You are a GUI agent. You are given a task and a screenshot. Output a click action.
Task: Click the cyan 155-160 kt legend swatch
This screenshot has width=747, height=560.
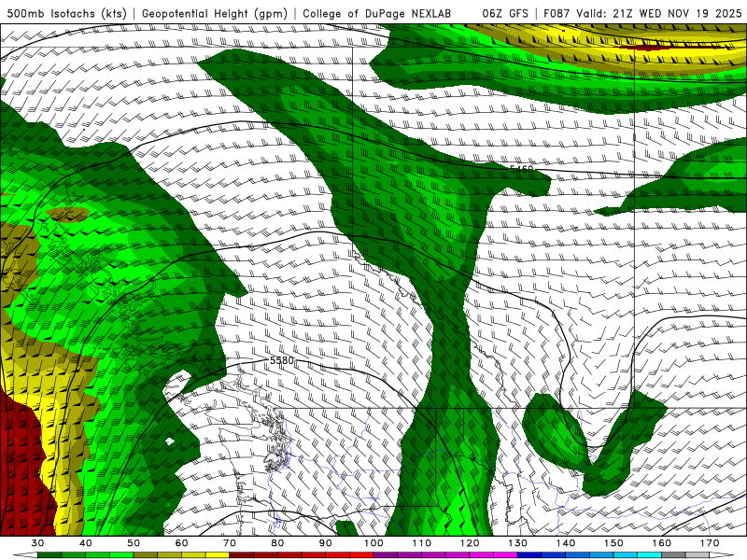pyautogui.click(x=650, y=555)
